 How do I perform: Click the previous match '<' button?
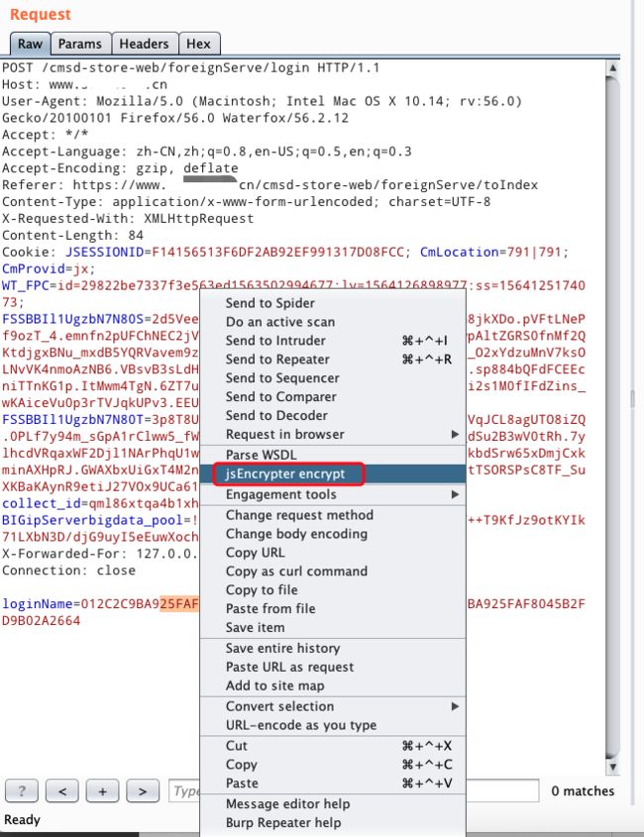[62, 790]
